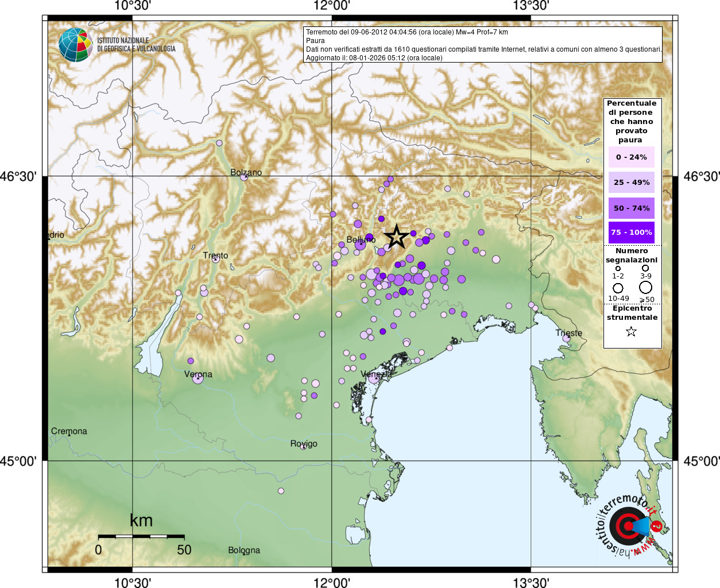Click the 'Paura' line in the header
The image size is (720, 588).
coord(315,41)
